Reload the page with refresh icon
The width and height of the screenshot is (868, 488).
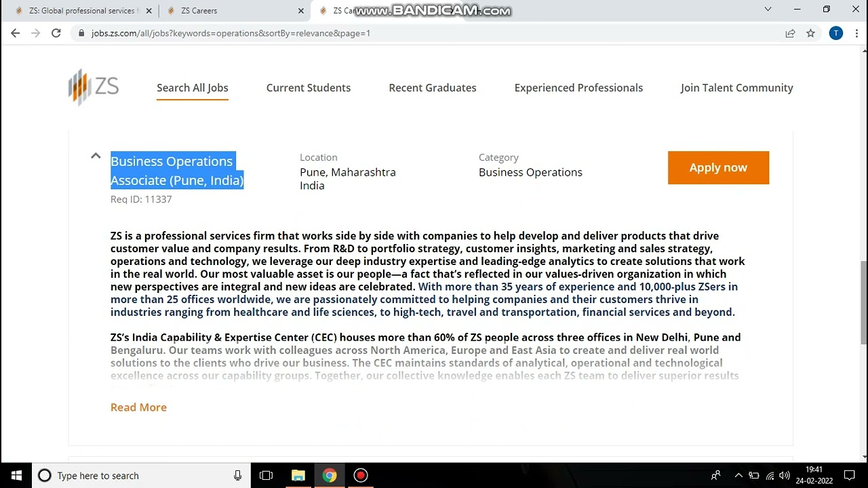point(56,33)
